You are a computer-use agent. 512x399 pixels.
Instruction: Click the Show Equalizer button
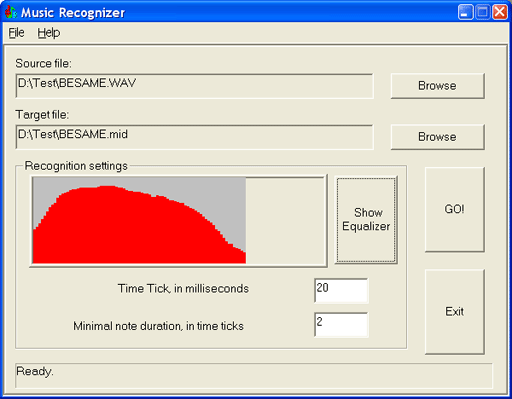(x=366, y=220)
